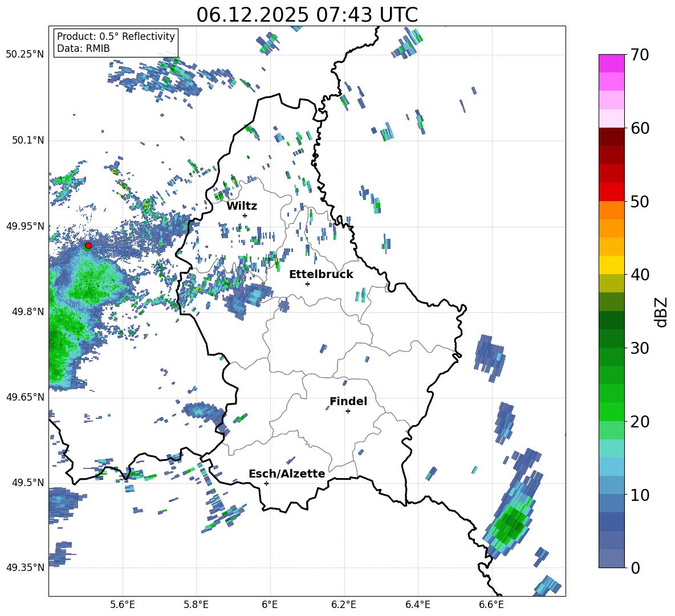Click the Findel station cross marker
The height and width of the screenshot is (616, 675).
pyautogui.click(x=348, y=411)
